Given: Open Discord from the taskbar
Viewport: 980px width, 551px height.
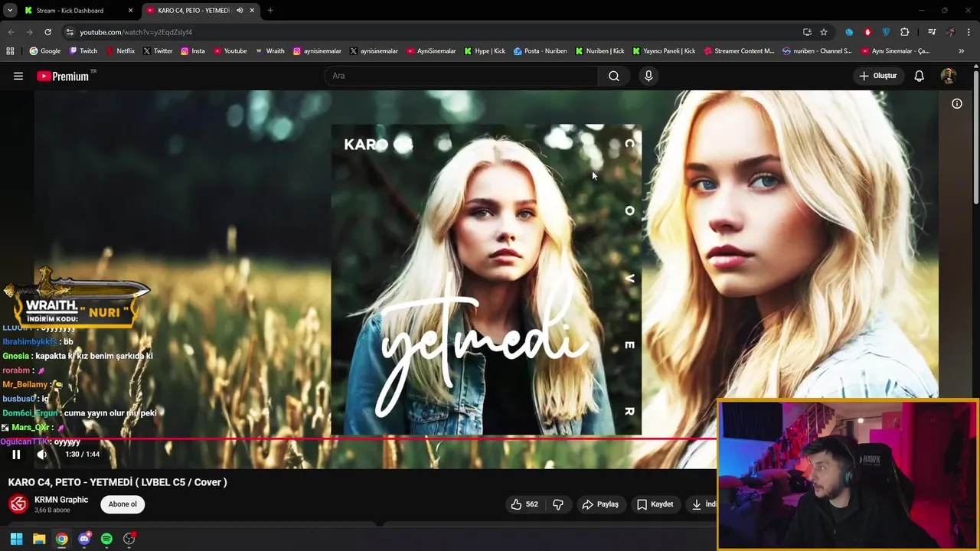Looking at the screenshot, I should point(84,539).
